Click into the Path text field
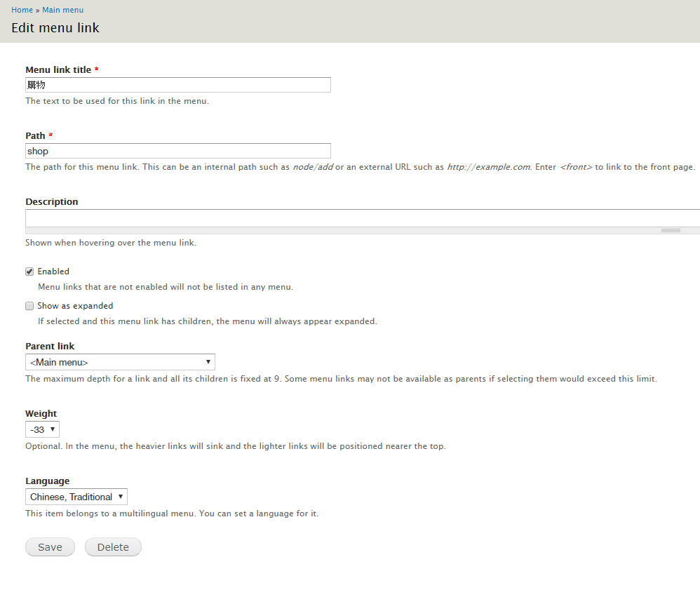700x590 pixels. pos(178,151)
